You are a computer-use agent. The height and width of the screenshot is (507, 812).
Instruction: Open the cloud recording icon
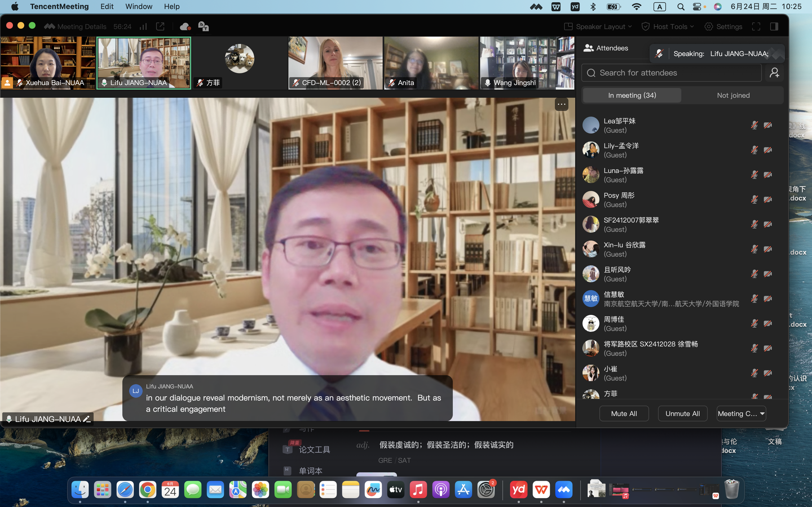tap(185, 26)
